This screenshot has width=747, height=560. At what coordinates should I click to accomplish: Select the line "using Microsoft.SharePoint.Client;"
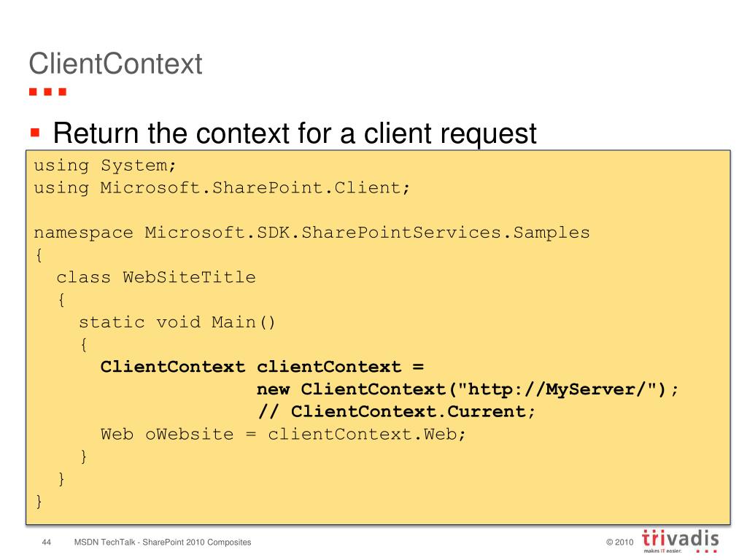point(222,187)
